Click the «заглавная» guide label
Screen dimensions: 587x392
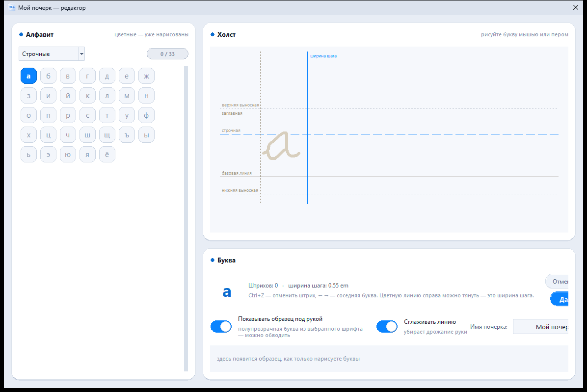tap(232, 113)
